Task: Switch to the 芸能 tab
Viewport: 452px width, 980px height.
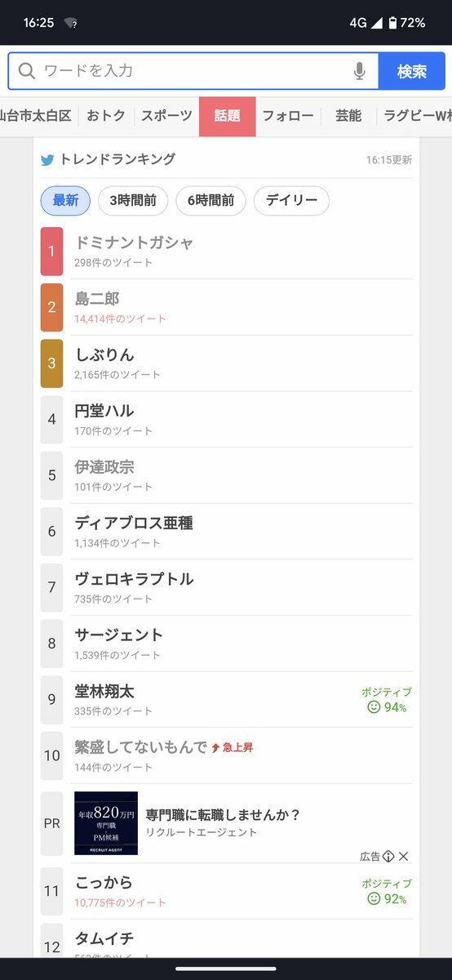Action: point(348,116)
